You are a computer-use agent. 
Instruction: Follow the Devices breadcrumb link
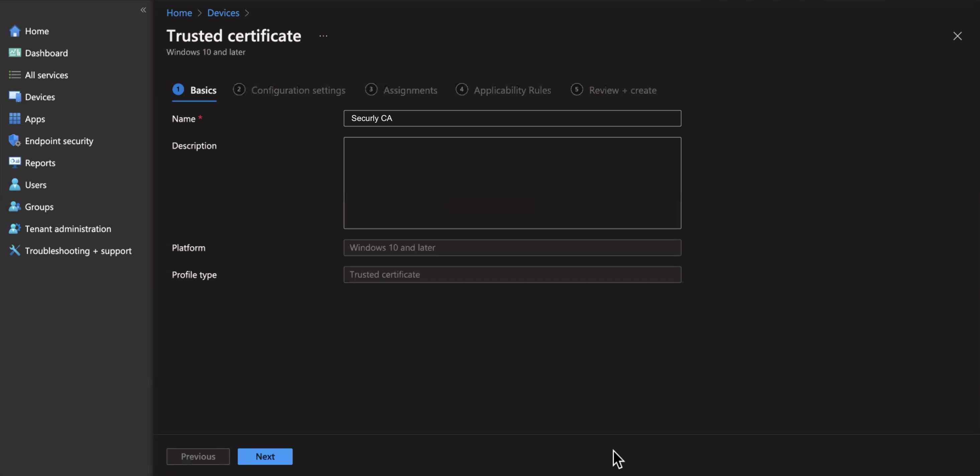[x=223, y=13]
